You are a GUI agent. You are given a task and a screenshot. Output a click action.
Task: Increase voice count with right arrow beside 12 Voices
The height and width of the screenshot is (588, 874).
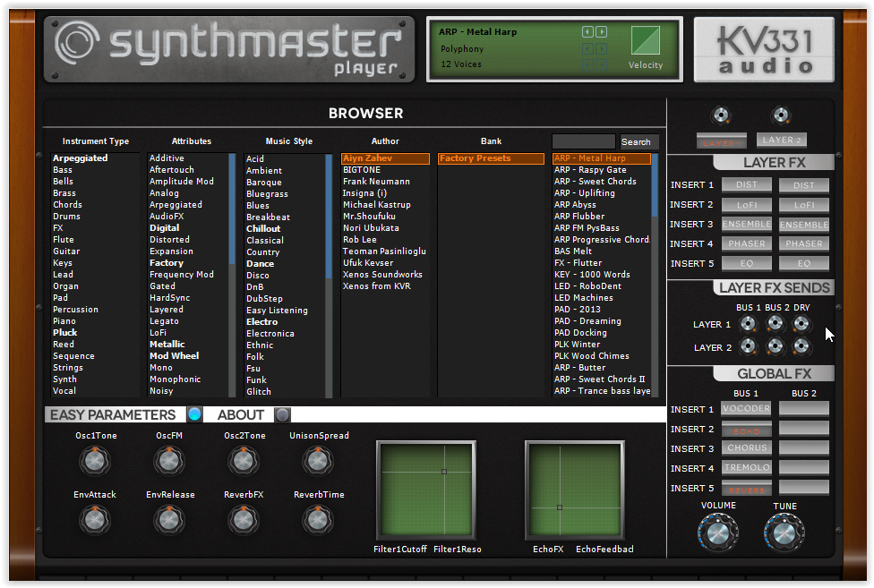[601, 65]
